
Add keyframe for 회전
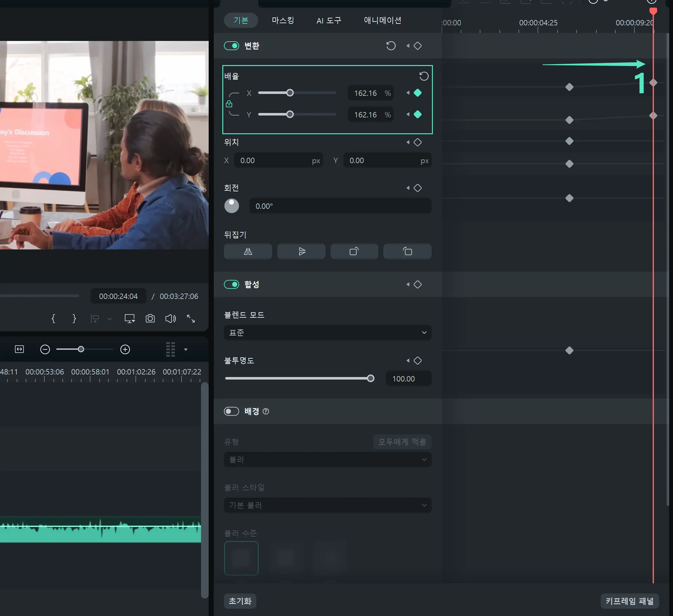point(418,188)
